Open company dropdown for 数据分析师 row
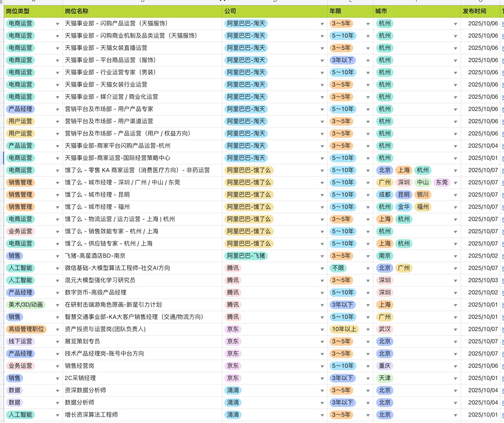504x423 pixels. tap(322, 403)
